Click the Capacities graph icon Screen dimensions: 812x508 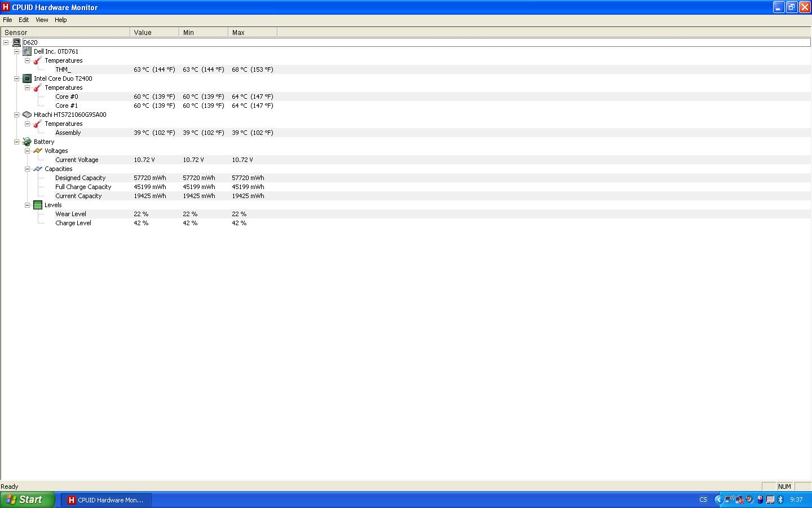coord(38,169)
